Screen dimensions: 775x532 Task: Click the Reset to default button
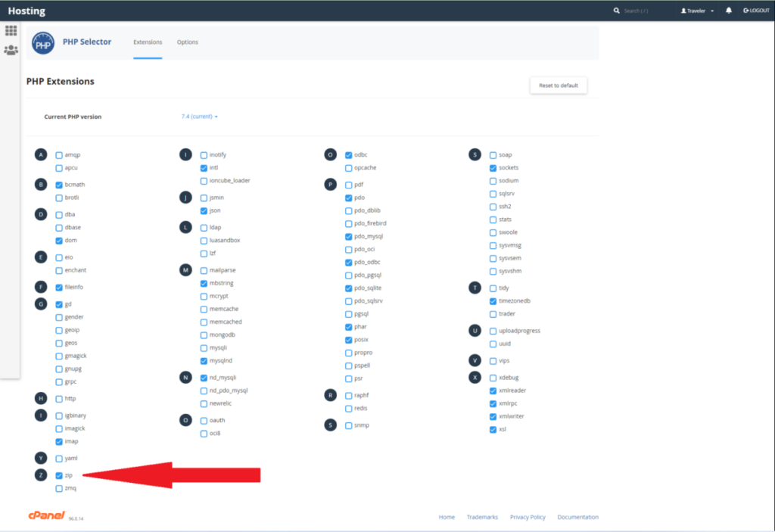click(x=558, y=85)
